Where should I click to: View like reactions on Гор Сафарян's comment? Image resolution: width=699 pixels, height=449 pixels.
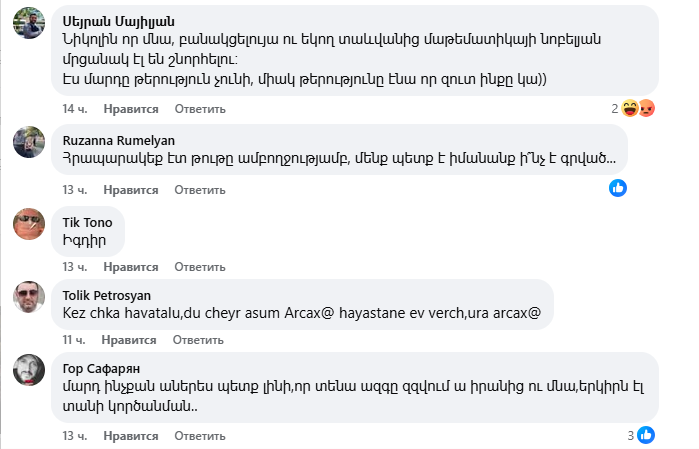coord(645,435)
